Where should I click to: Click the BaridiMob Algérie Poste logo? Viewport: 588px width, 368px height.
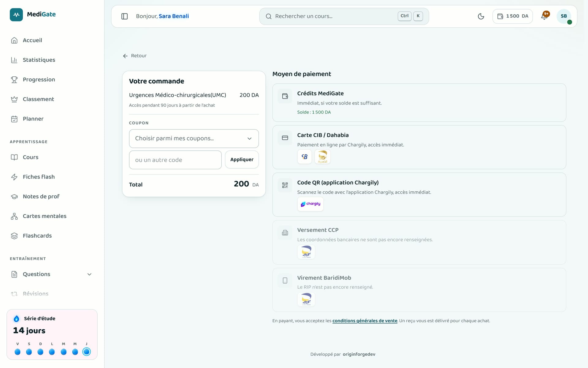(x=306, y=299)
